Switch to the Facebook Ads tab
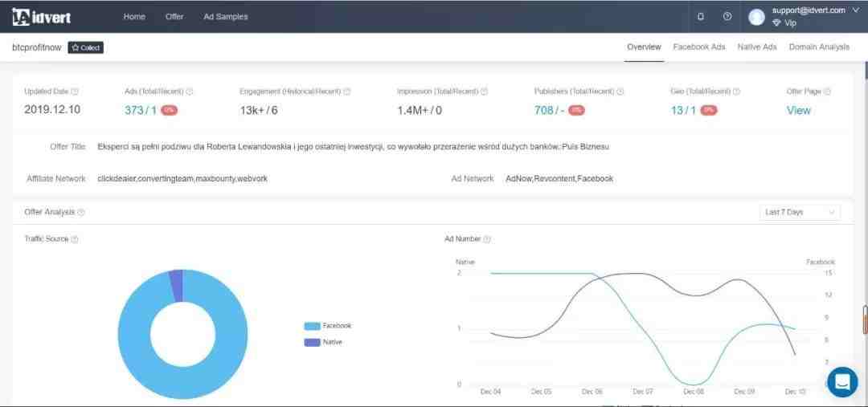The image size is (868, 407). pos(699,47)
